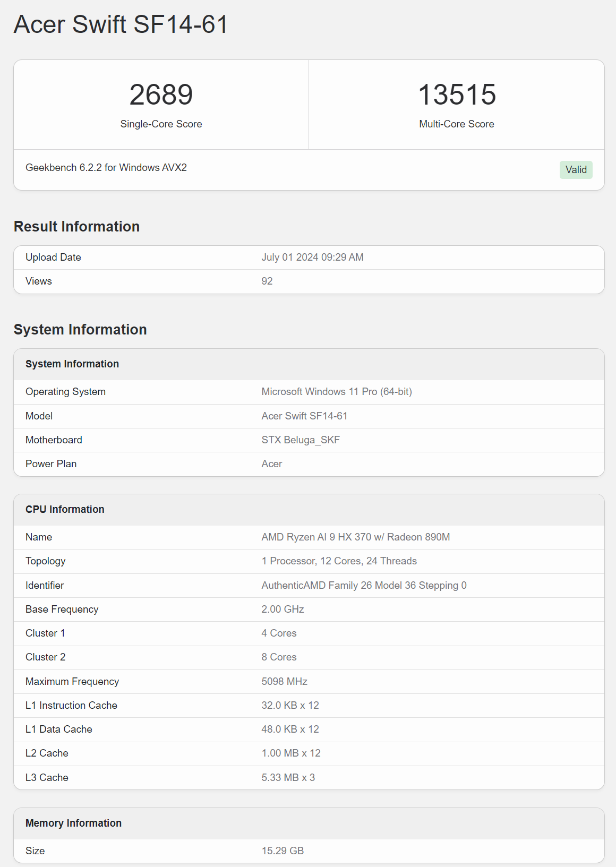Click the System Information table header
This screenshot has width=616, height=867.
coord(72,364)
